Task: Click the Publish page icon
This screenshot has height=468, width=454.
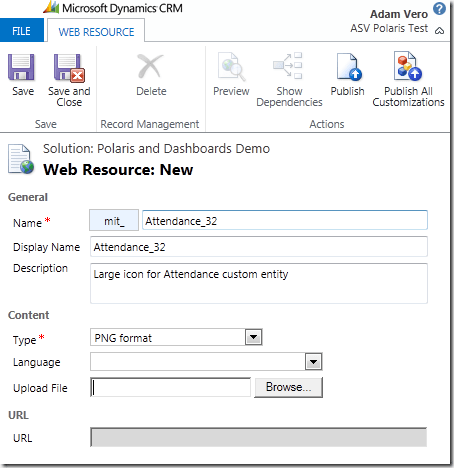Action: click(348, 67)
